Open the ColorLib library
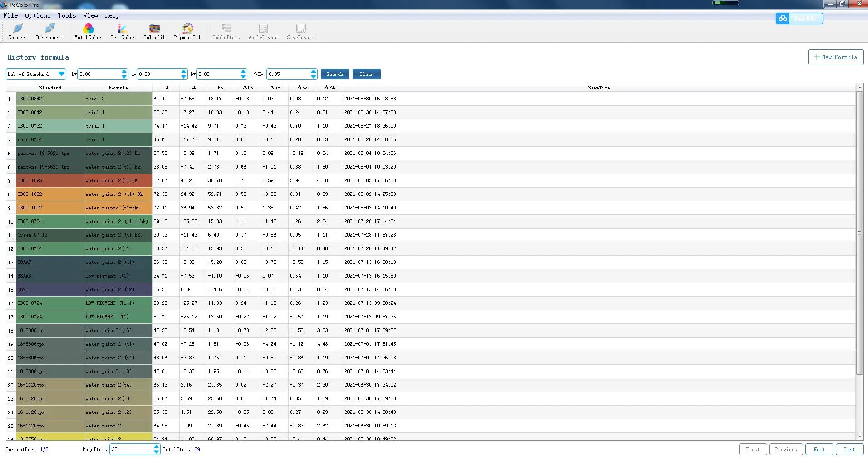 tap(154, 31)
